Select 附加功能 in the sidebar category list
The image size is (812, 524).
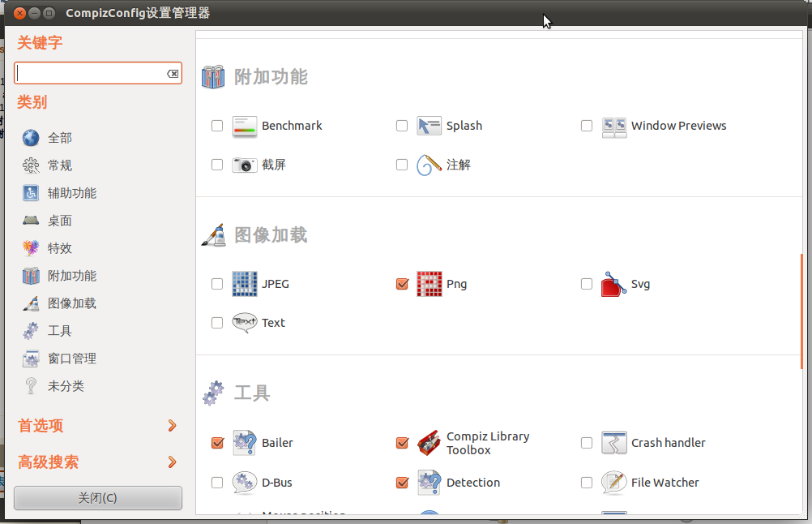point(72,277)
